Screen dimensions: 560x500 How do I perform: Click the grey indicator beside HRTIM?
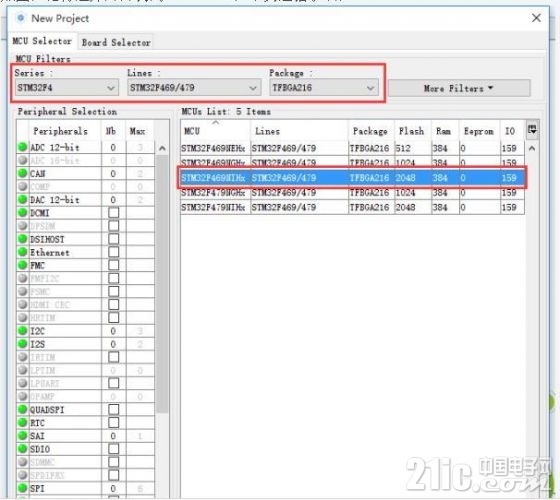coord(22,318)
